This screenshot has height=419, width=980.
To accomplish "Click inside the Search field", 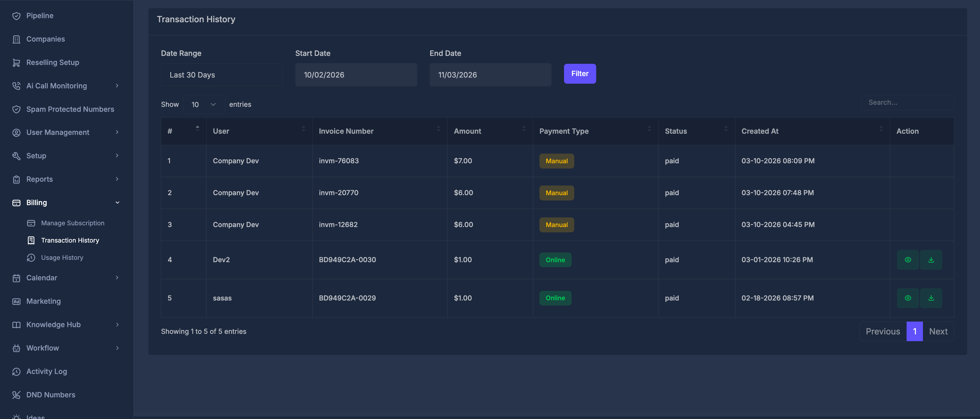I will click(908, 102).
